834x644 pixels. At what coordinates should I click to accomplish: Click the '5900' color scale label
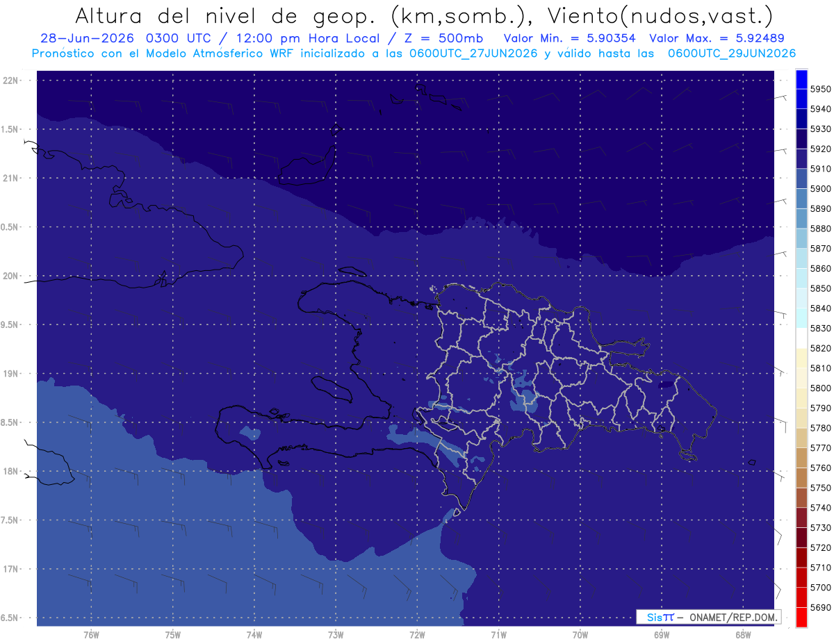821,189
